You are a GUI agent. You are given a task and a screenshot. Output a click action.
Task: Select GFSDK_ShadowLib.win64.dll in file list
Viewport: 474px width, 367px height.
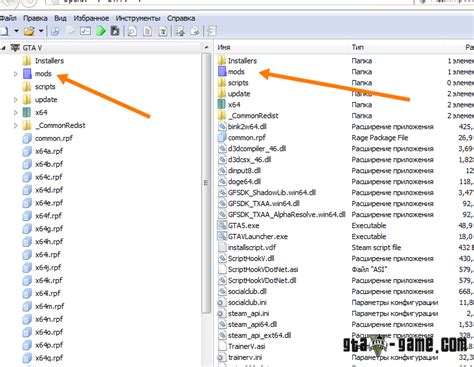(272, 192)
